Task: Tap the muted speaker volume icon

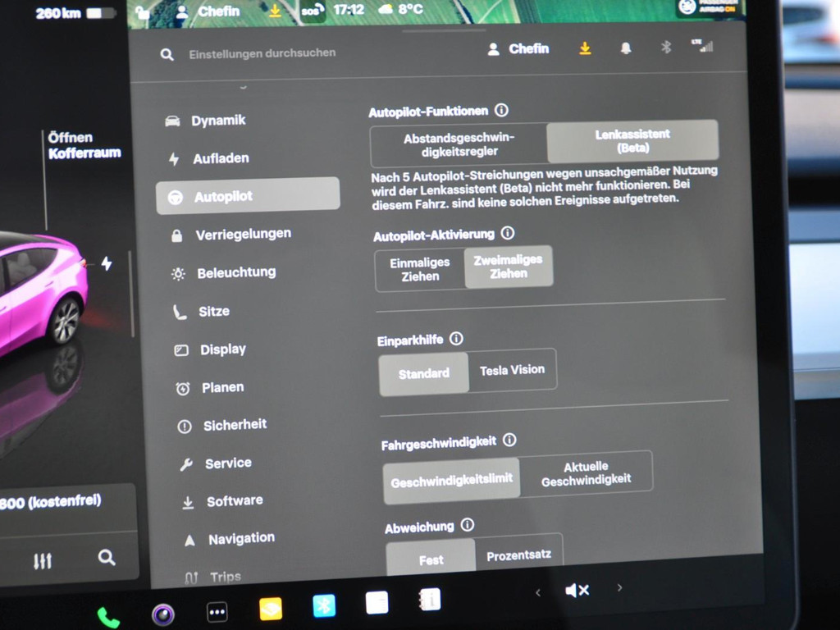Action: [x=577, y=590]
